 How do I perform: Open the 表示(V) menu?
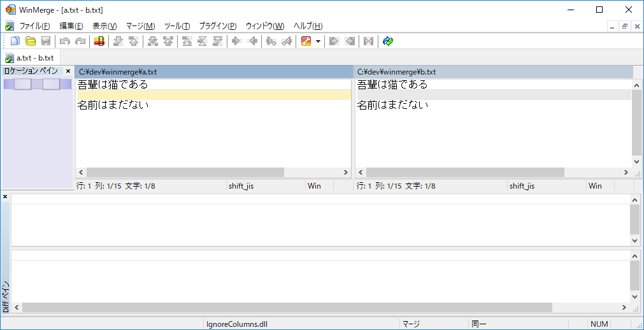click(104, 26)
